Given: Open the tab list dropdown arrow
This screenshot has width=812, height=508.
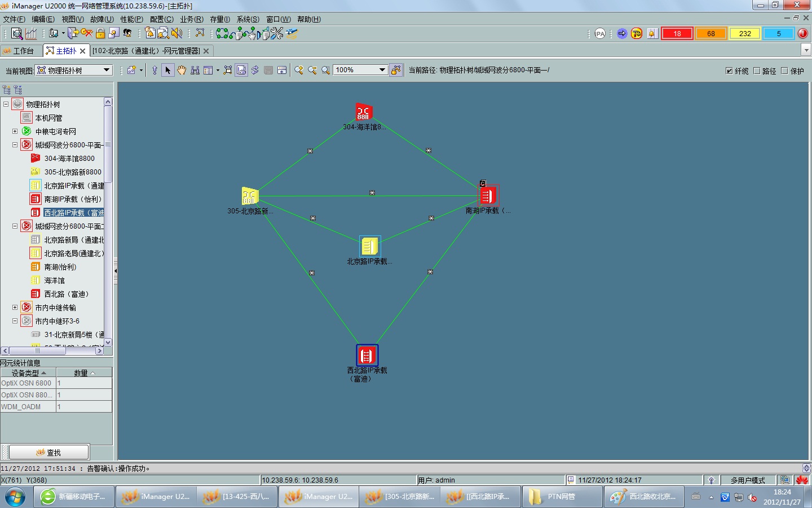Looking at the screenshot, I should coord(806,50).
